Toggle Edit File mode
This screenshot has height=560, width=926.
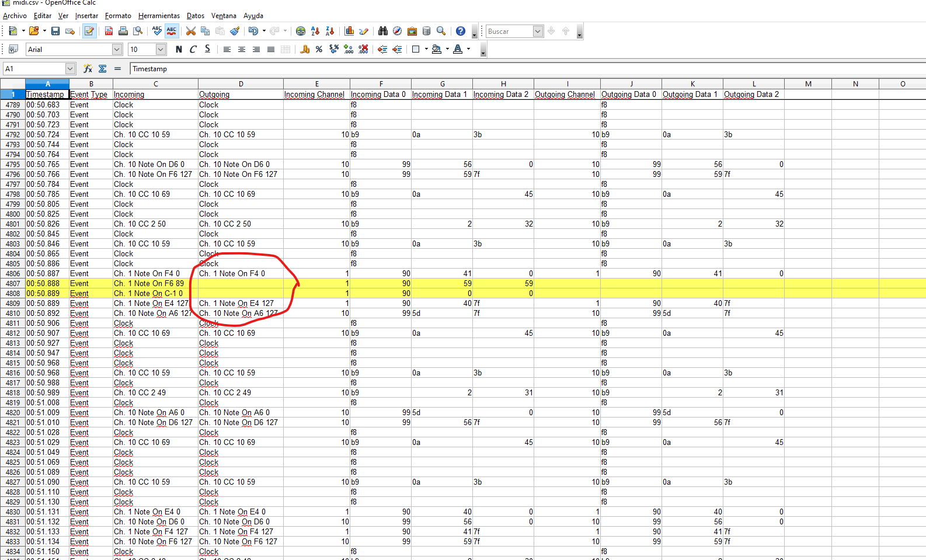89,31
